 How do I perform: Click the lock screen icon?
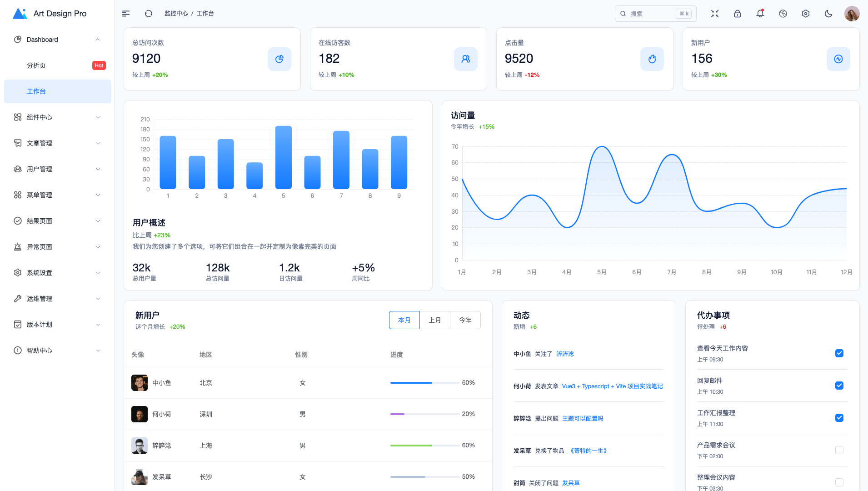click(737, 14)
